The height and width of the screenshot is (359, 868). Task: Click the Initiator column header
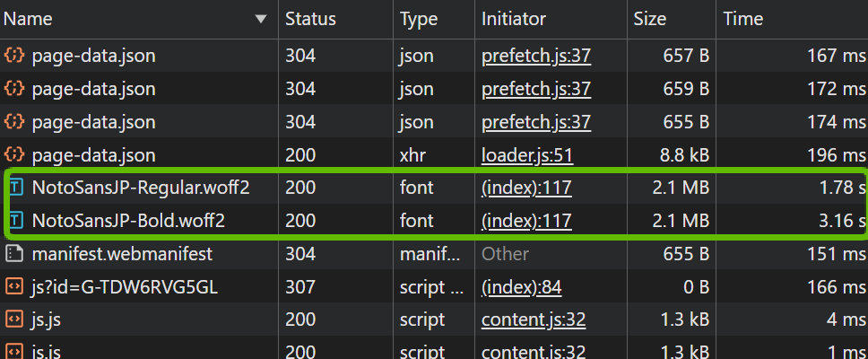coord(513,19)
